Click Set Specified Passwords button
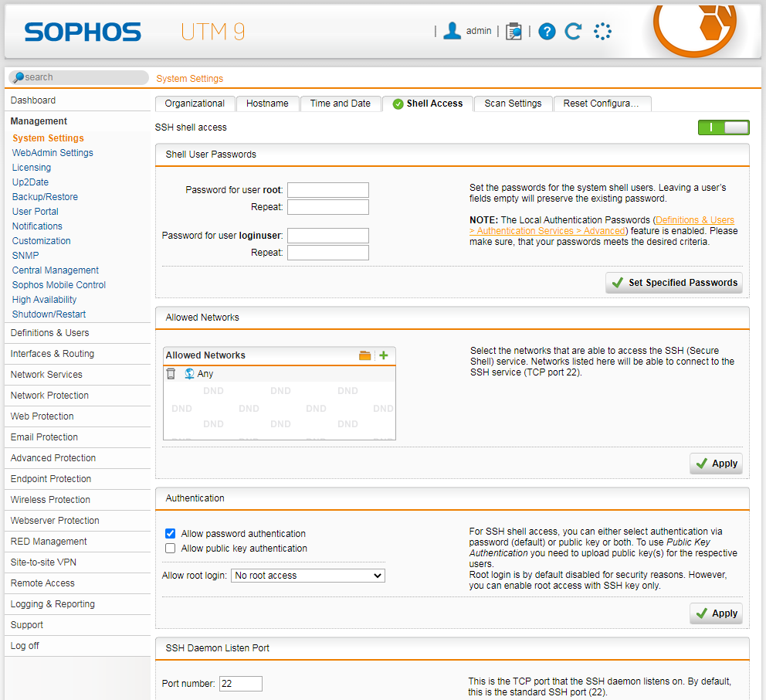This screenshot has width=766, height=700. click(x=673, y=283)
